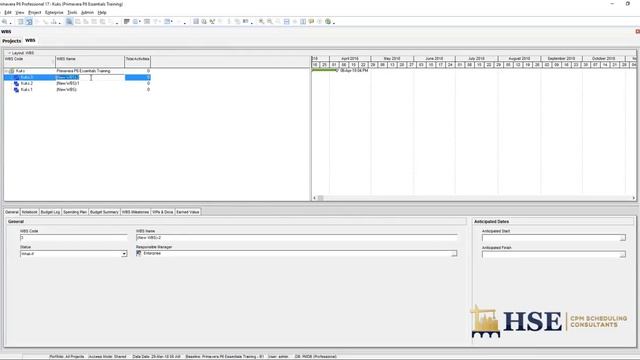Open the Status dropdown list
This screenshot has width=640, height=360.
(x=124, y=254)
